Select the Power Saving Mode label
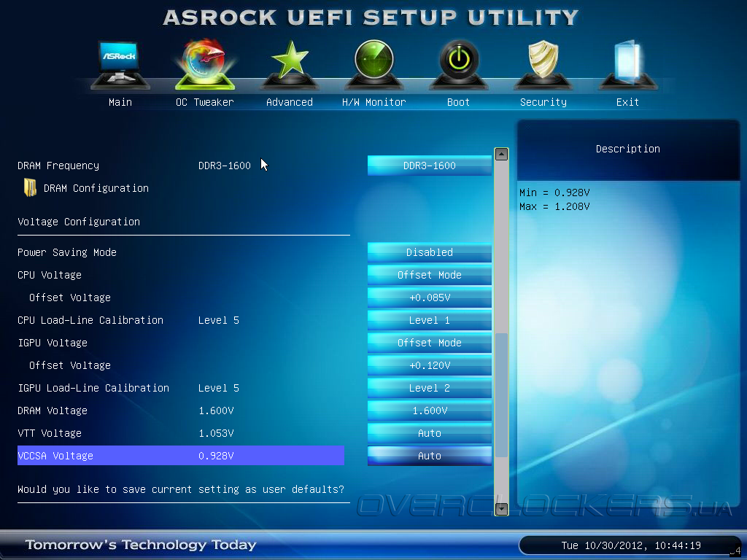 point(67,252)
